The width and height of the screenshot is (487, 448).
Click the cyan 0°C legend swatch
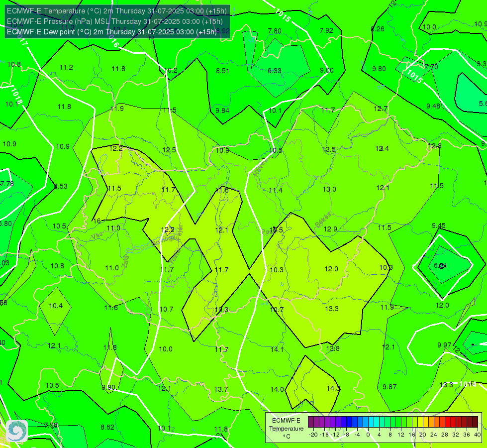click(371, 422)
